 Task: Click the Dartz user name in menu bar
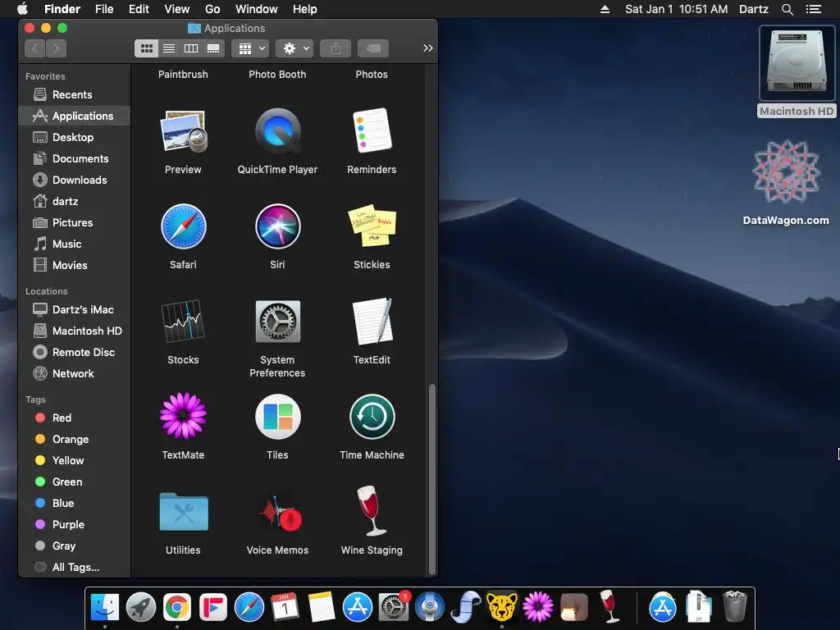tap(753, 9)
